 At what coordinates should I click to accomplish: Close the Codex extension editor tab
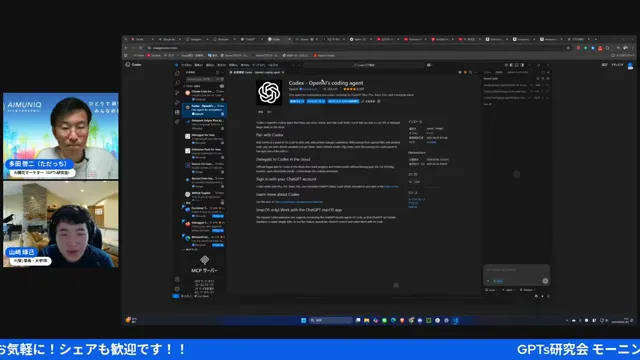[283, 72]
